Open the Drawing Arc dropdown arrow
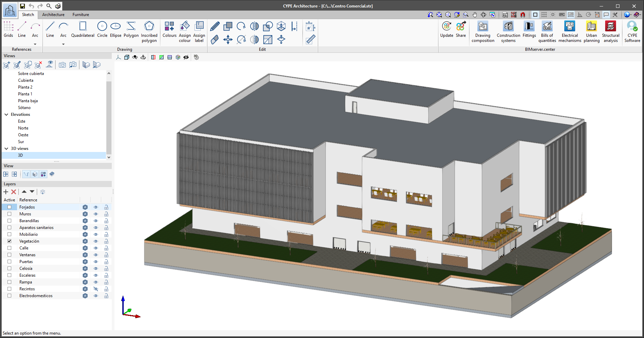 [x=63, y=44]
